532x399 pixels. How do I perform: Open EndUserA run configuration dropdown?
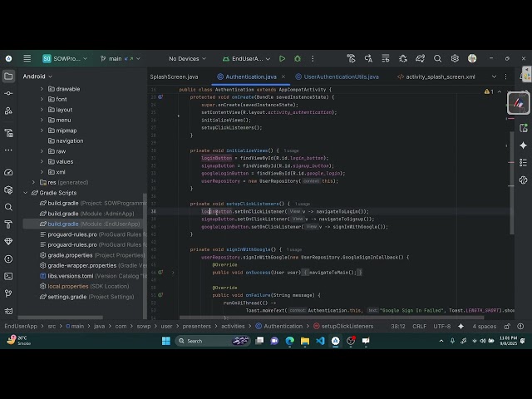[246, 59]
